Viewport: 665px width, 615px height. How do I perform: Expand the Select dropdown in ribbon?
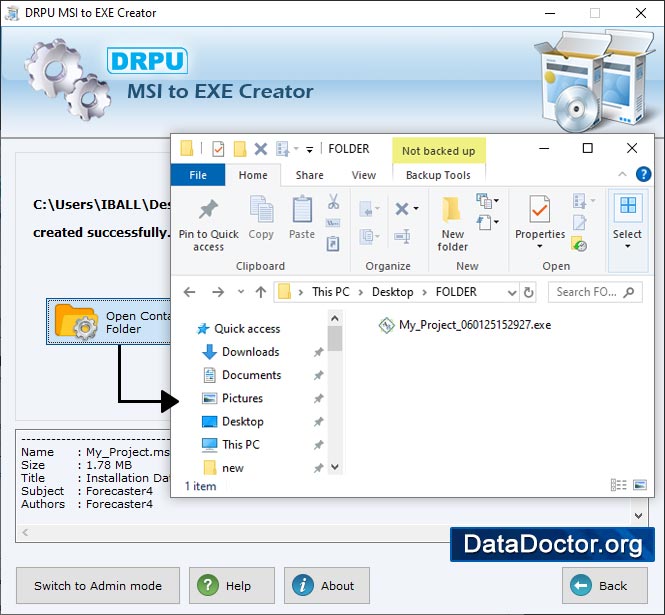pyautogui.click(x=627, y=245)
